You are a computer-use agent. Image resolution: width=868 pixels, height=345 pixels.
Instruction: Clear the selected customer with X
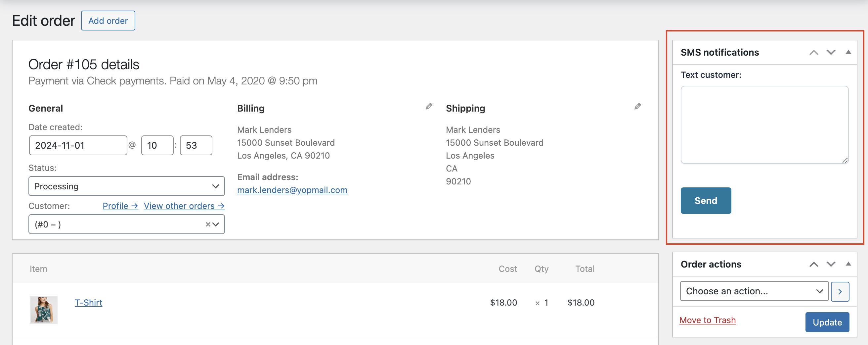pyautogui.click(x=208, y=224)
